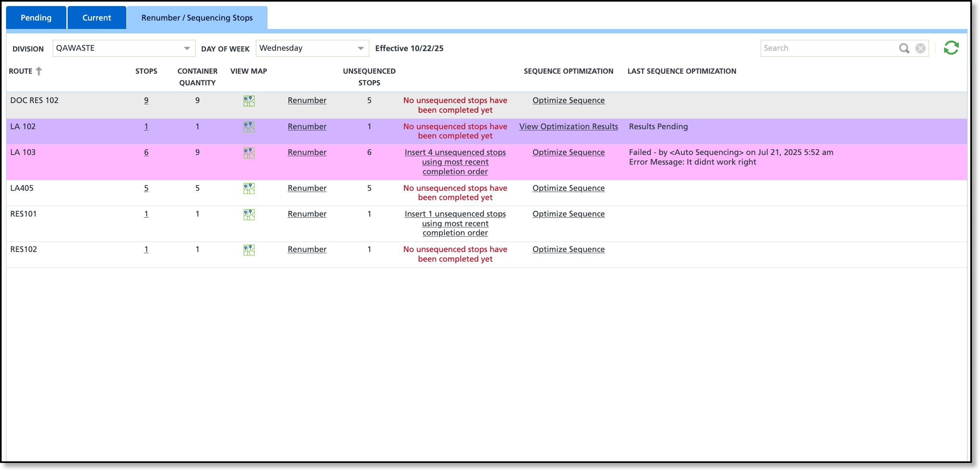This screenshot has height=471, width=980.
Task: Clear the search field with X icon
Action: tap(920, 48)
